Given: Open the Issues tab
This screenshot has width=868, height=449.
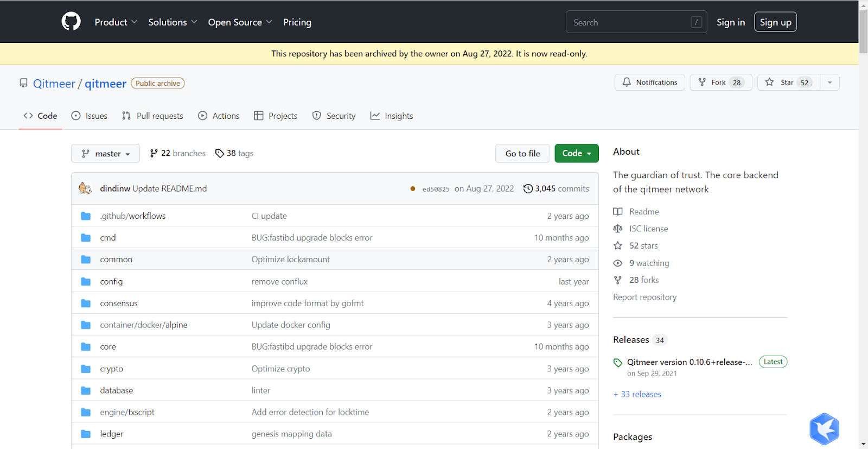Looking at the screenshot, I should click(x=90, y=116).
